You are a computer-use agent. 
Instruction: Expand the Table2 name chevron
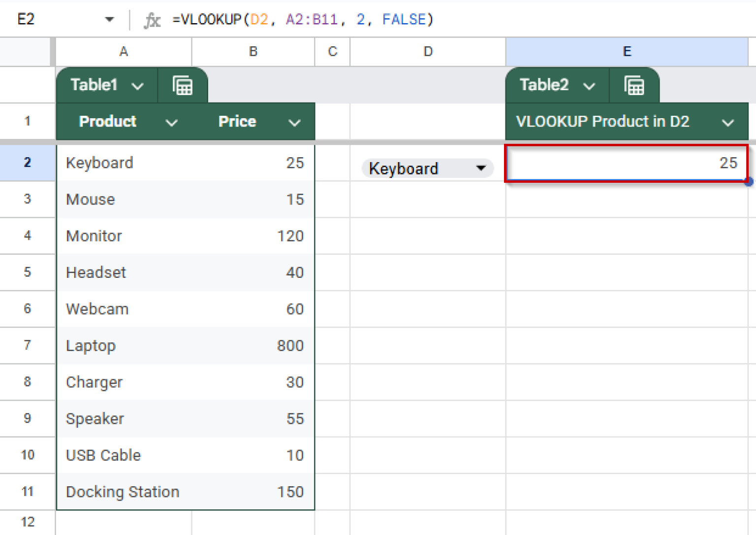590,85
